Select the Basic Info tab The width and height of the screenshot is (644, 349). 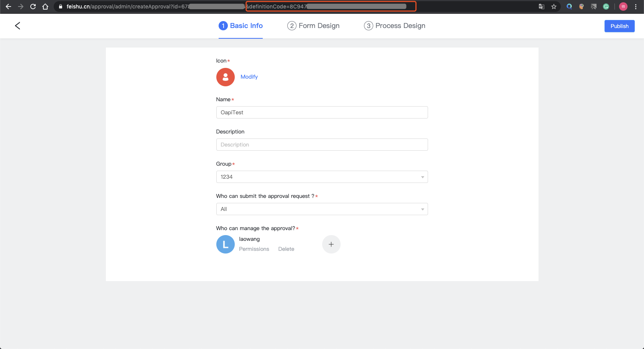click(x=240, y=26)
